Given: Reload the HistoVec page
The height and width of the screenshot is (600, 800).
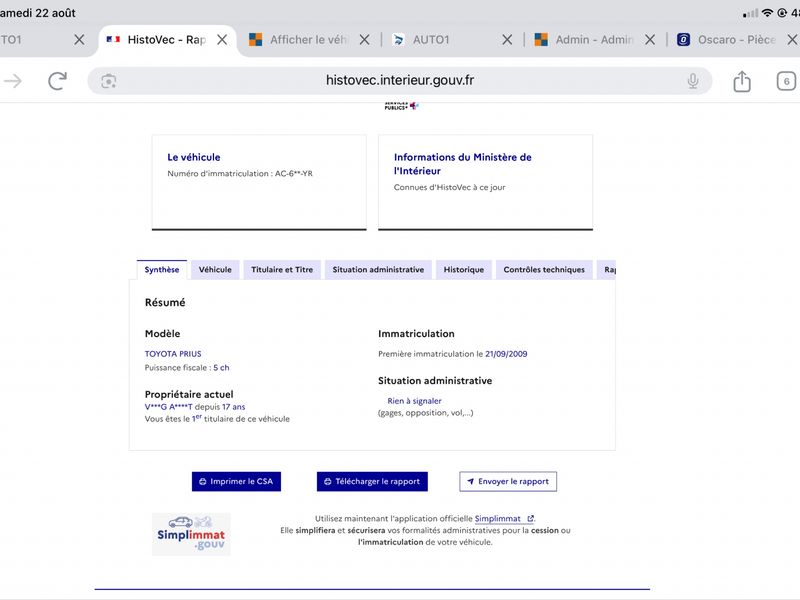Looking at the screenshot, I should pos(57,81).
